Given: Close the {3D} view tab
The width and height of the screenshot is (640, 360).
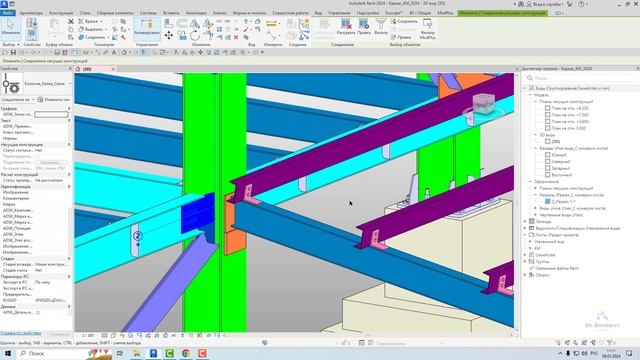Looking at the screenshot, I should (x=113, y=69).
